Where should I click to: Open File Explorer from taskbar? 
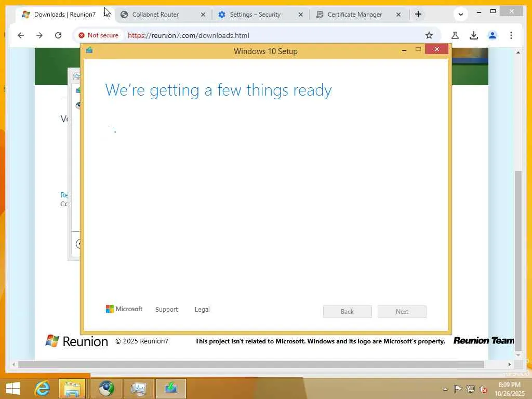(72, 389)
